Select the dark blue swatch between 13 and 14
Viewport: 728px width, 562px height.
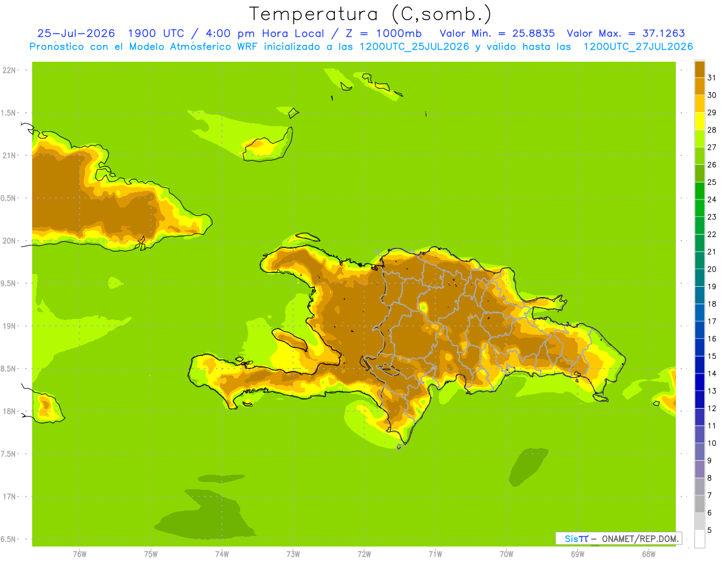[699, 383]
